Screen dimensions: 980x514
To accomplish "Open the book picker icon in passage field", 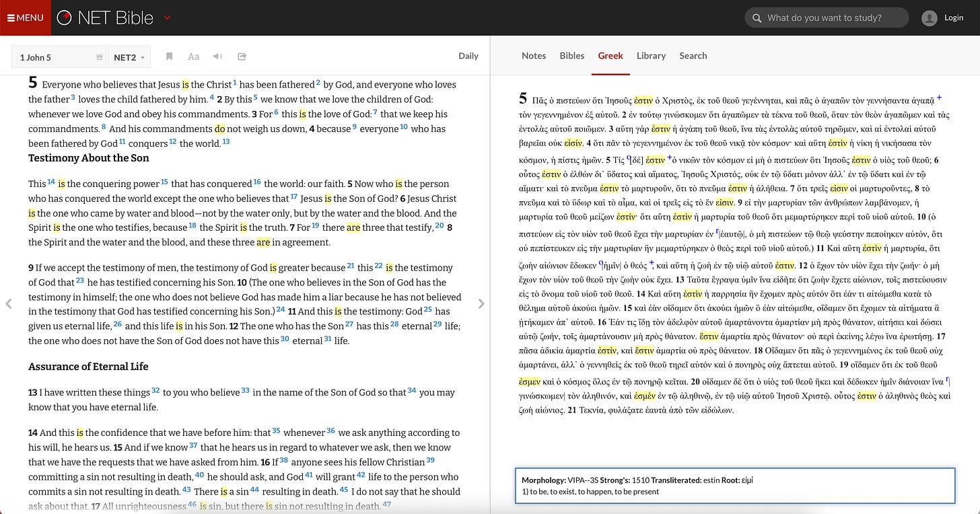I will point(99,57).
